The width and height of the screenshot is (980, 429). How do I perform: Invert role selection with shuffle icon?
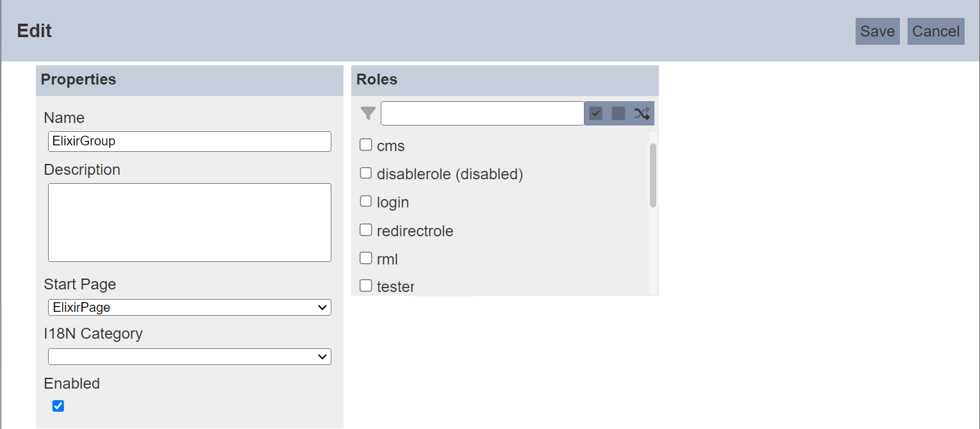pyautogui.click(x=642, y=114)
